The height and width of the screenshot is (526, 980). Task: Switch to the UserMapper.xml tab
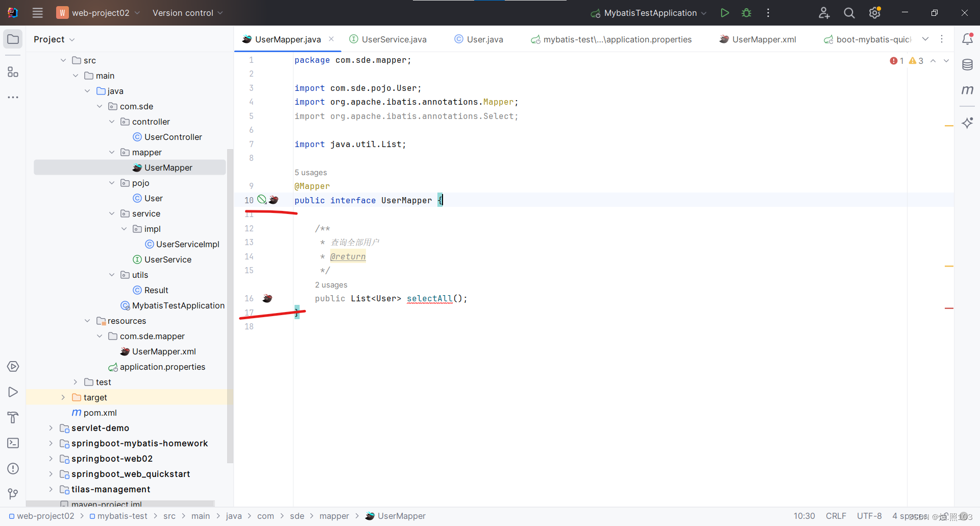point(758,39)
